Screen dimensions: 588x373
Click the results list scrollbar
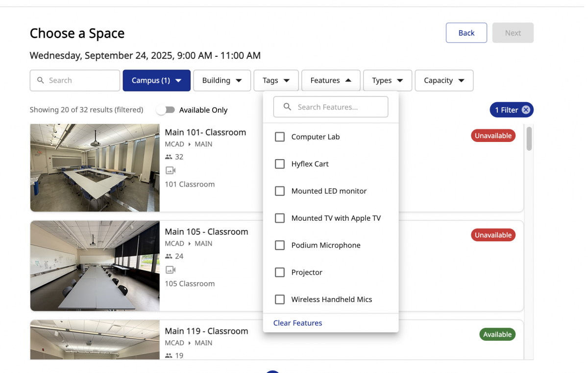coord(529,140)
